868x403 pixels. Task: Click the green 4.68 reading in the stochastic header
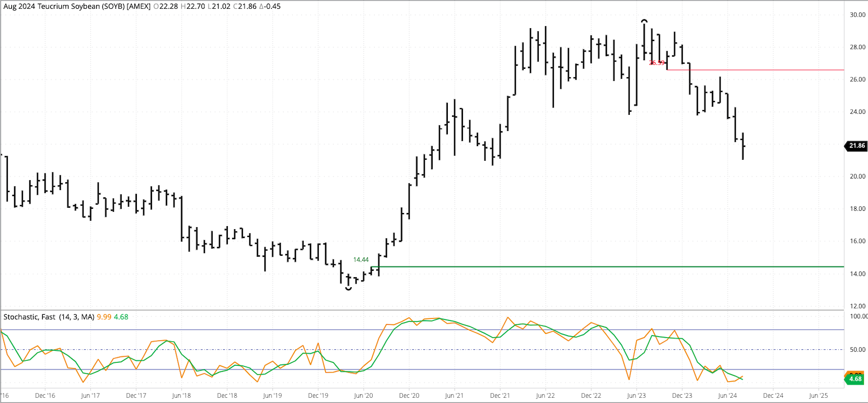coord(121,317)
